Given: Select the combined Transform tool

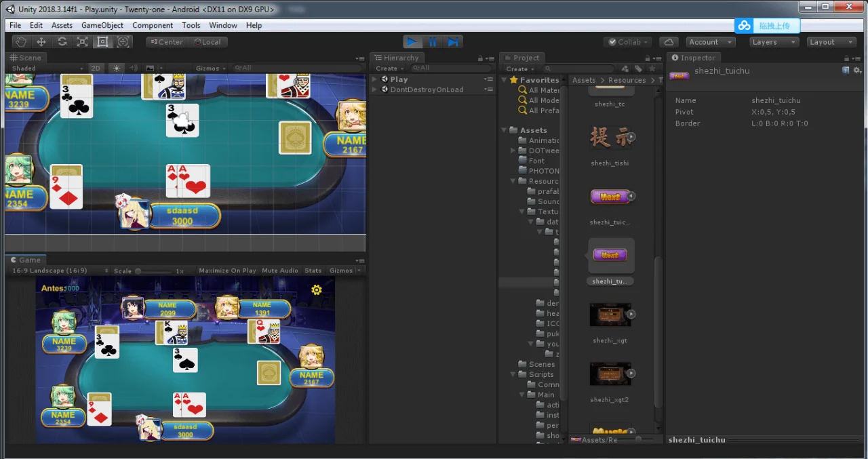Looking at the screenshot, I should 123,42.
